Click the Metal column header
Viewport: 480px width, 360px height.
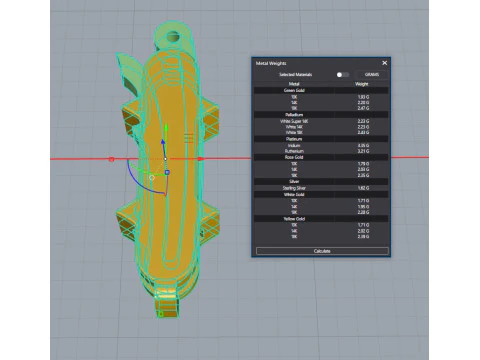(x=294, y=84)
